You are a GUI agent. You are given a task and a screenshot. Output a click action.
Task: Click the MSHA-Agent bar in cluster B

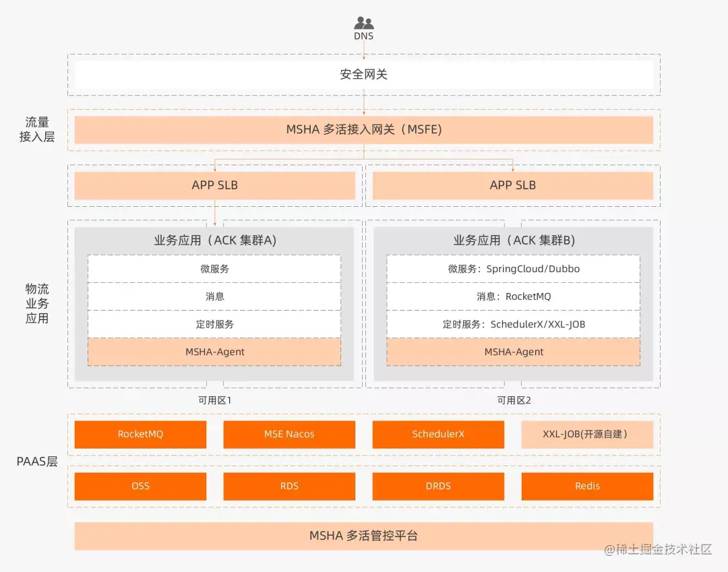514,352
